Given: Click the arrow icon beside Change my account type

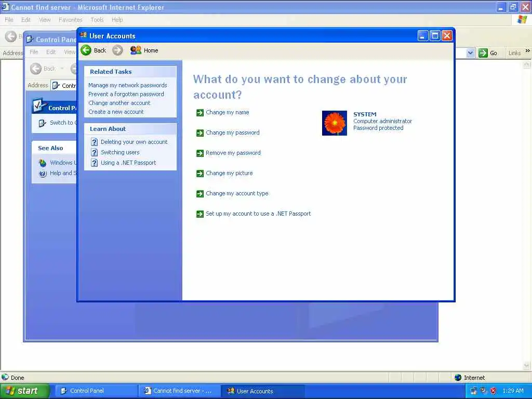Looking at the screenshot, I should click(x=200, y=194).
